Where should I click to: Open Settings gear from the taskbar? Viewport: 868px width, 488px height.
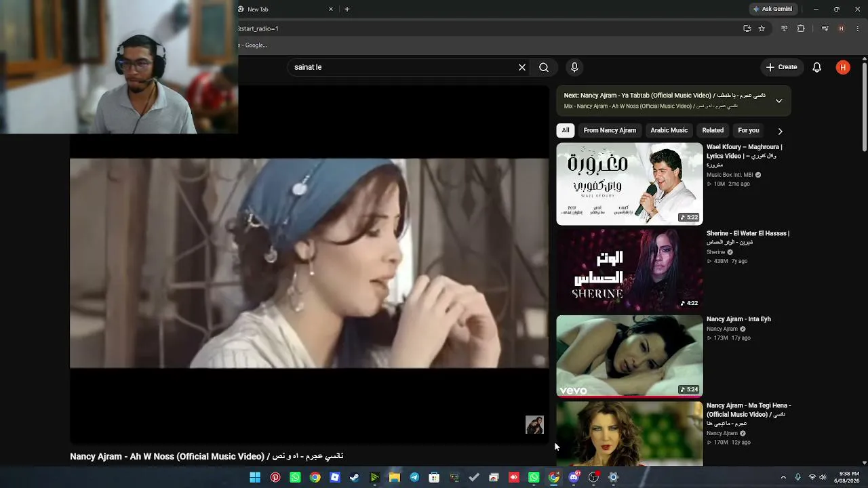614,477
